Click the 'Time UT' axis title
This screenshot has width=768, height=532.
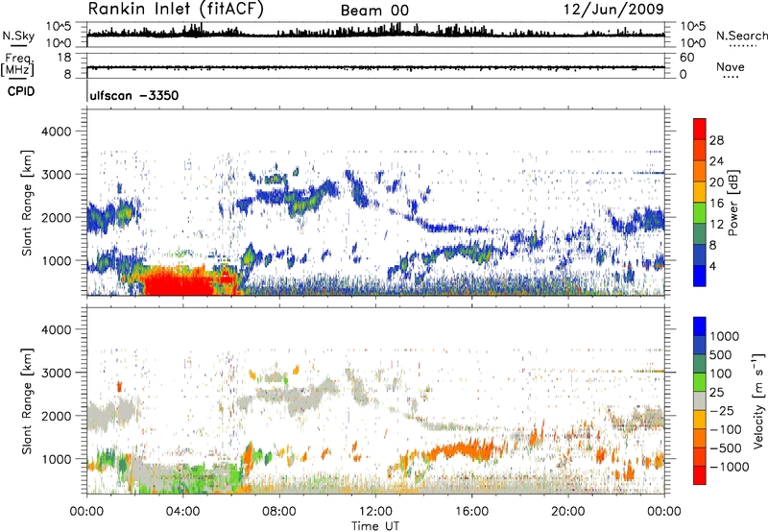pyautogui.click(x=375, y=526)
